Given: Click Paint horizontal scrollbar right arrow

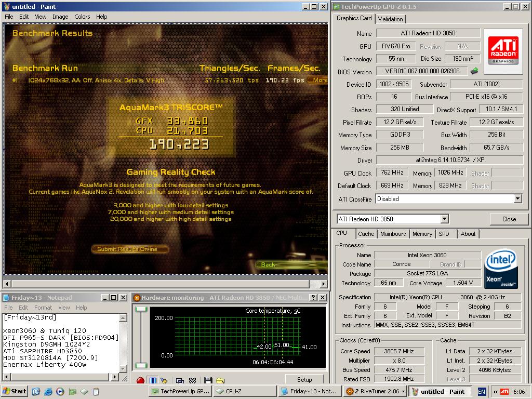Looking at the screenshot, I should [323, 284].
